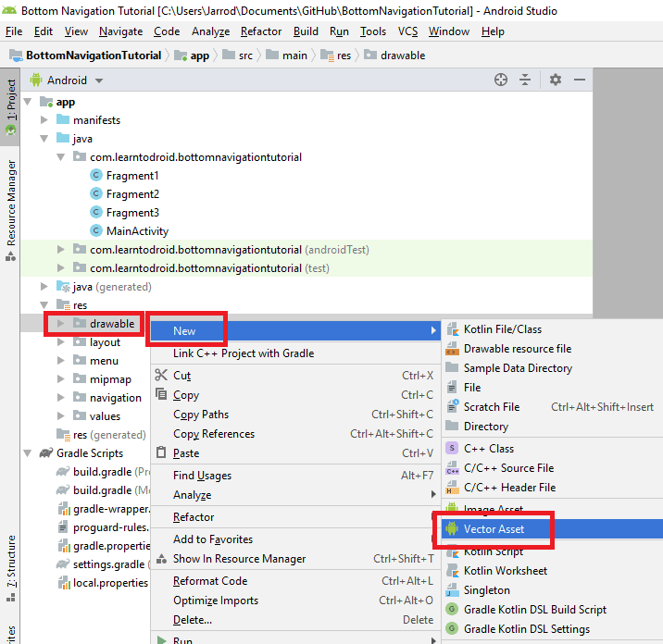Collapse the Gradle Scripts node

click(x=27, y=453)
